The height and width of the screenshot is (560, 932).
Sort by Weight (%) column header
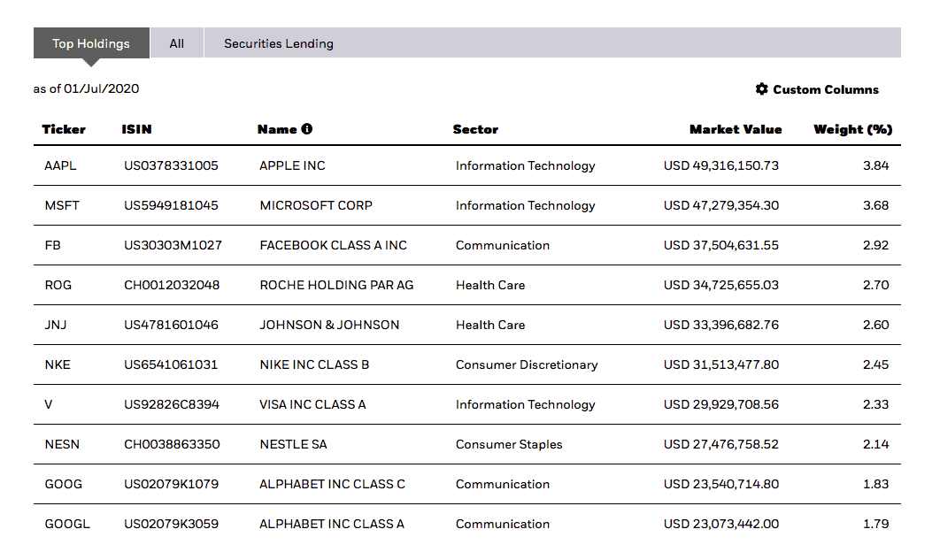[852, 129]
